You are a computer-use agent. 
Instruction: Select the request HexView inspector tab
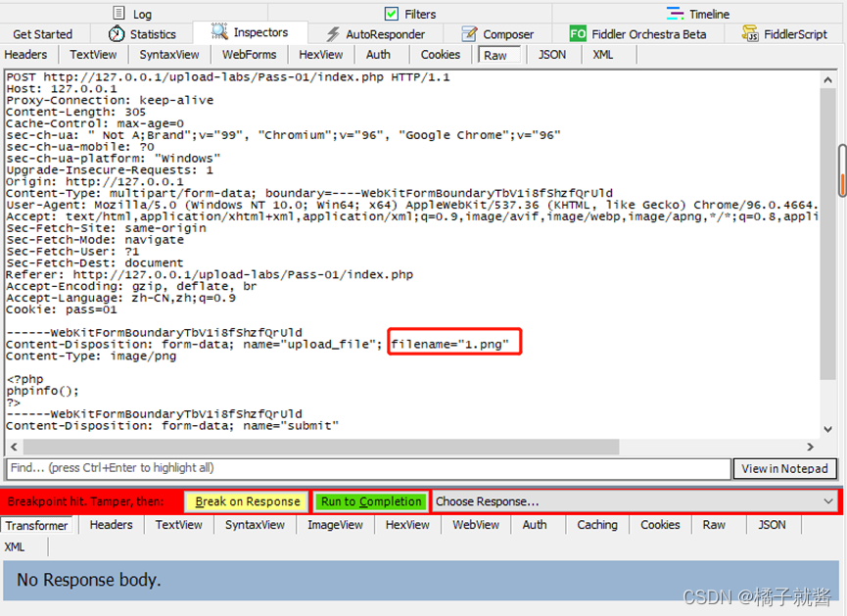pyautogui.click(x=321, y=55)
